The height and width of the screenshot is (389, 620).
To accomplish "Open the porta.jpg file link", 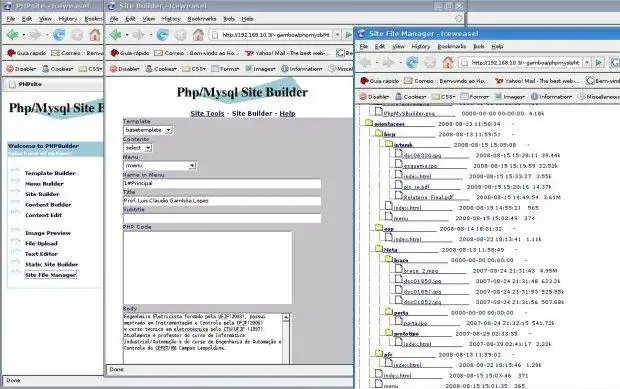I will (415, 323).
